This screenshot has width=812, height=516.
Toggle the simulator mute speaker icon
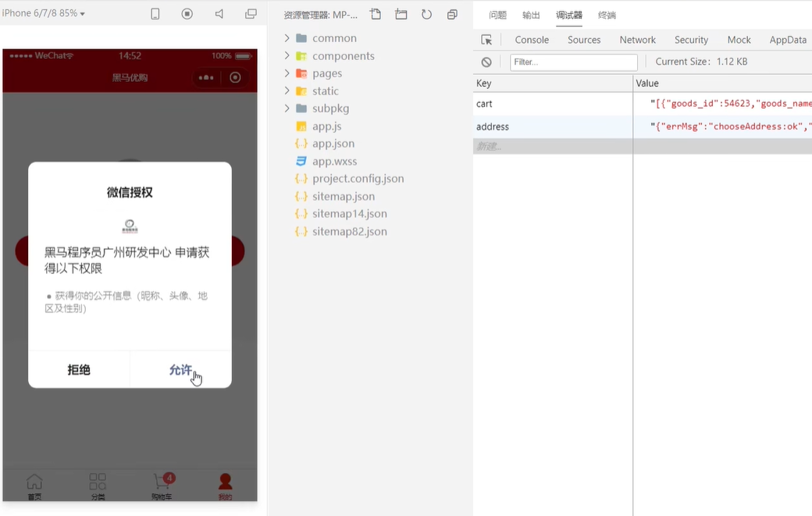(x=219, y=14)
